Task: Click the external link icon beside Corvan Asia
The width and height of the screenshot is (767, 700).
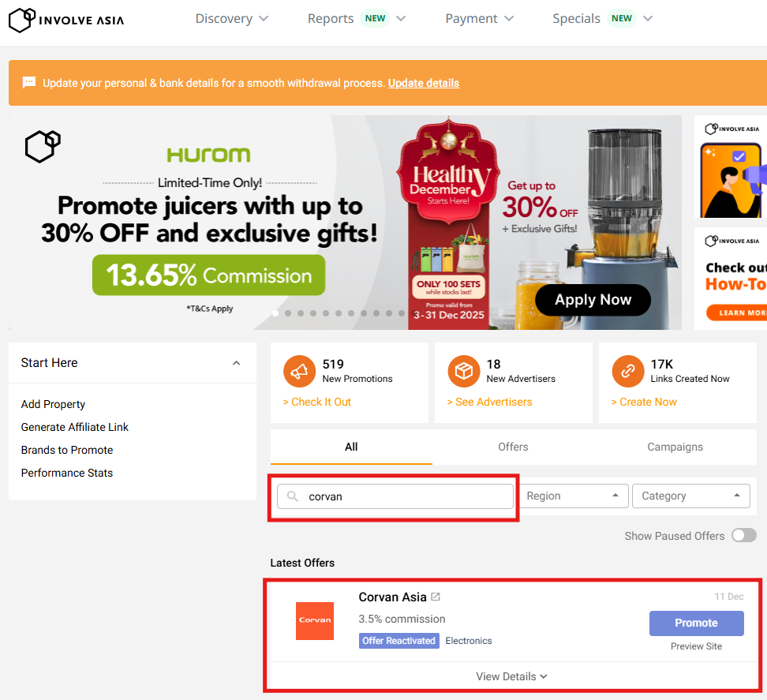Action: (436, 597)
